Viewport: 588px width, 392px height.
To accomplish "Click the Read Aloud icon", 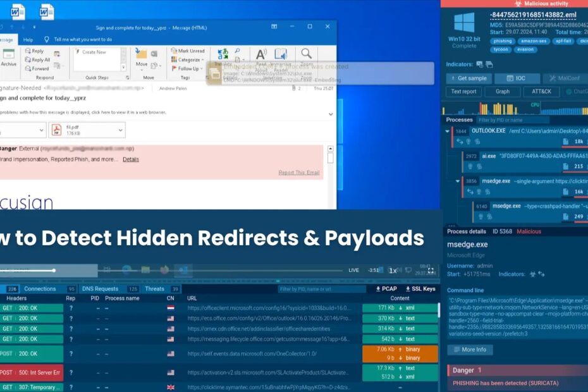I will coord(261,55).
